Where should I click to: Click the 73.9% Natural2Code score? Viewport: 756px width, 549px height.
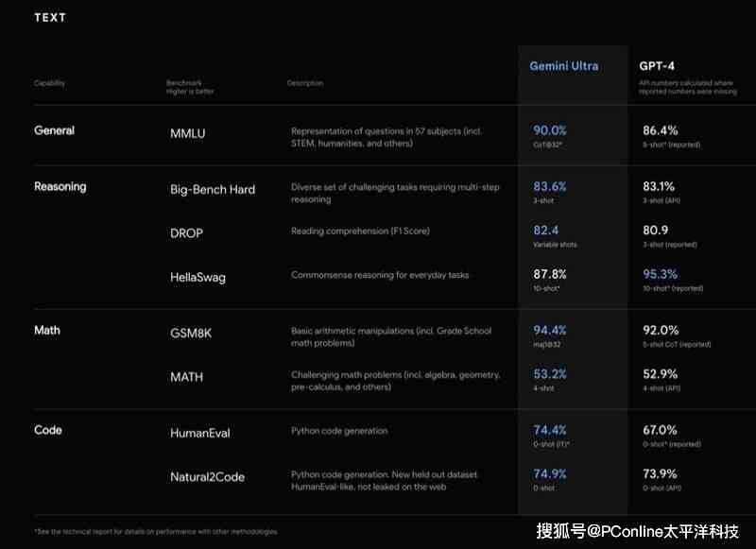[660, 474]
